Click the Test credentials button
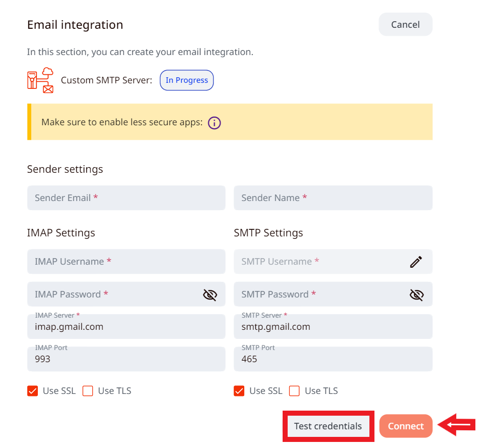Viewport: 487px width, 448px height. (x=328, y=426)
